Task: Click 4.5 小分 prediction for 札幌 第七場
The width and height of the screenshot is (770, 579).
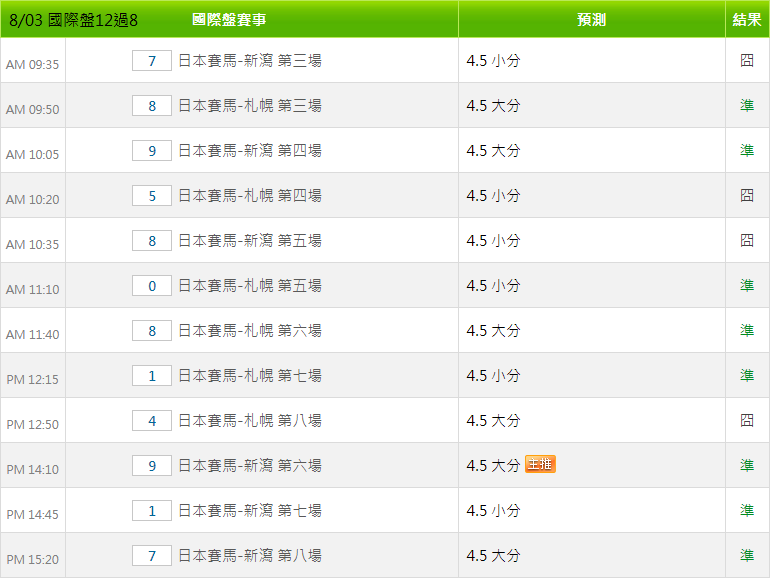Action: coord(494,376)
